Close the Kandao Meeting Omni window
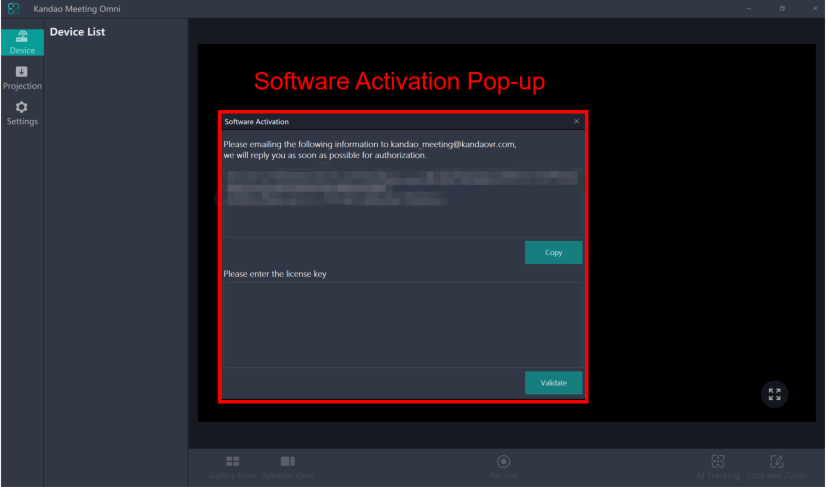Viewport: 826px width, 487px height. (814, 8)
